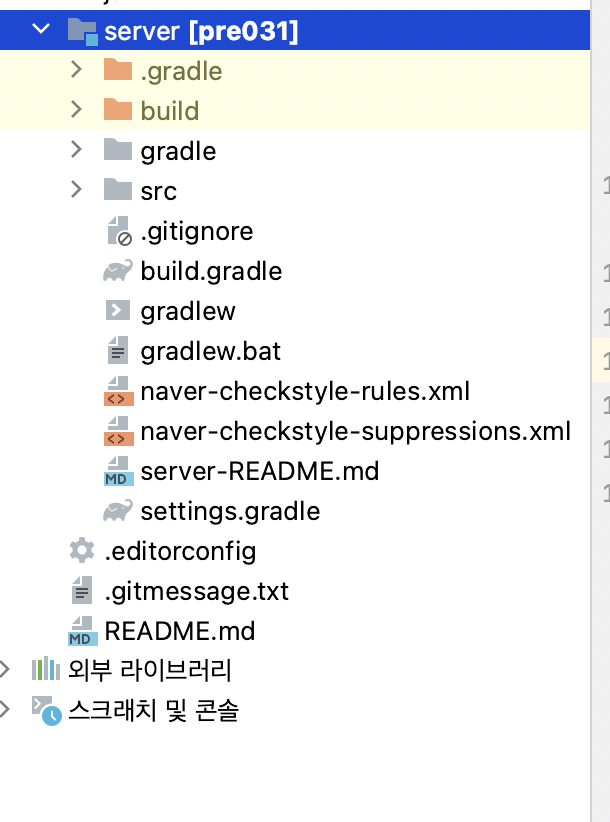
Task: Click the gradlew shell script icon
Action: (x=117, y=310)
